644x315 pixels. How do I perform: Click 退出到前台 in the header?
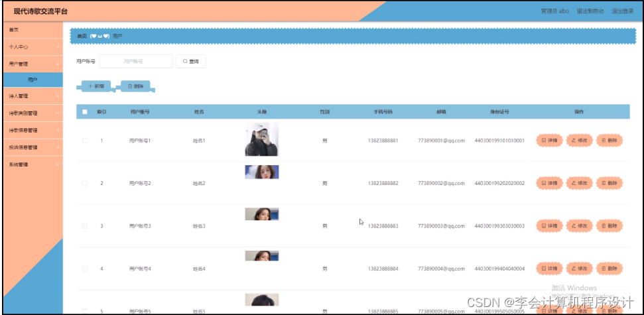590,11
